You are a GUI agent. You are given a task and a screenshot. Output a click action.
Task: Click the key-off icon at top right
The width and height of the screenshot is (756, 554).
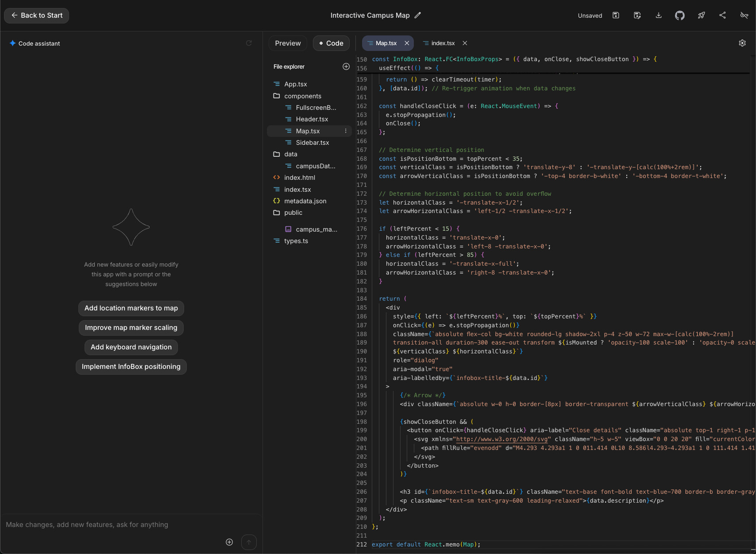[x=744, y=15]
